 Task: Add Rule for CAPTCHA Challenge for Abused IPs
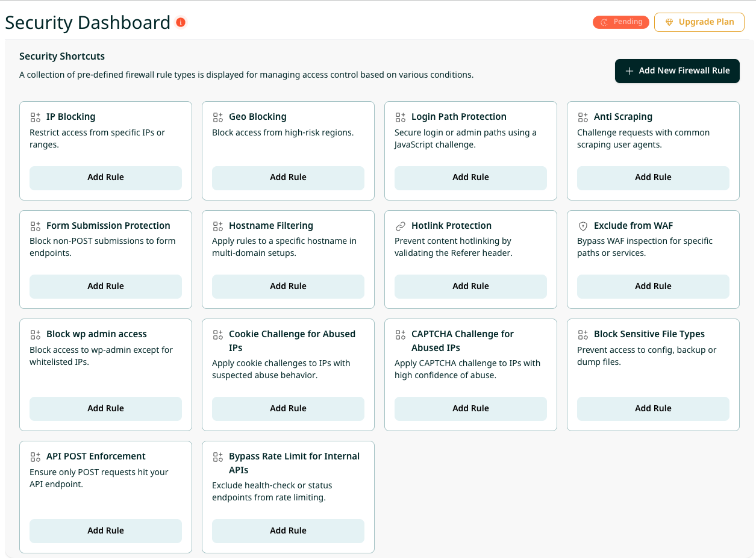click(470, 408)
